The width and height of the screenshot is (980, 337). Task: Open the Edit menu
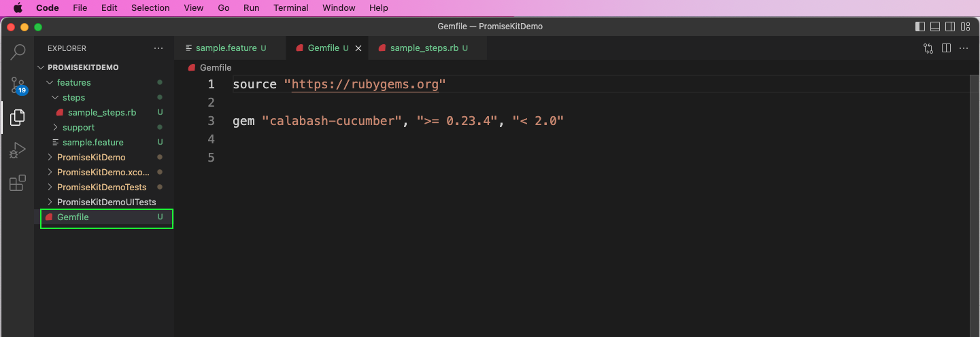coord(109,8)
